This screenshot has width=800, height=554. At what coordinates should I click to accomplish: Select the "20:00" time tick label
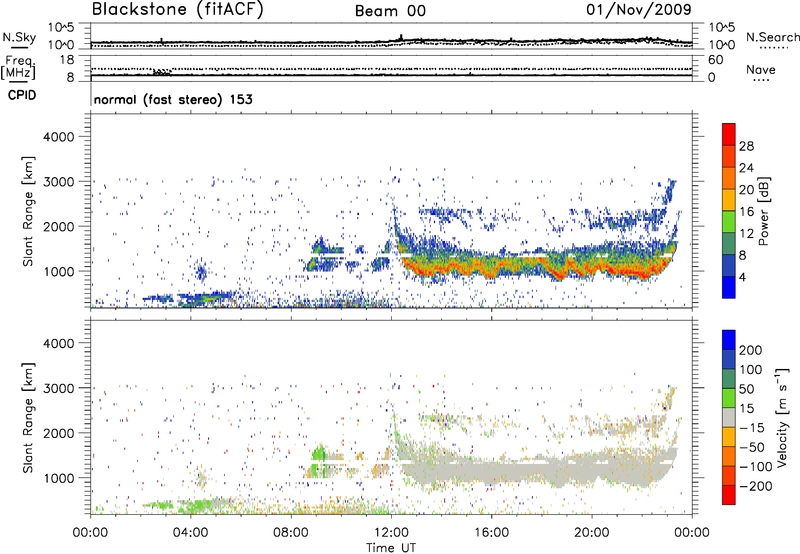[x=591, y=533]
